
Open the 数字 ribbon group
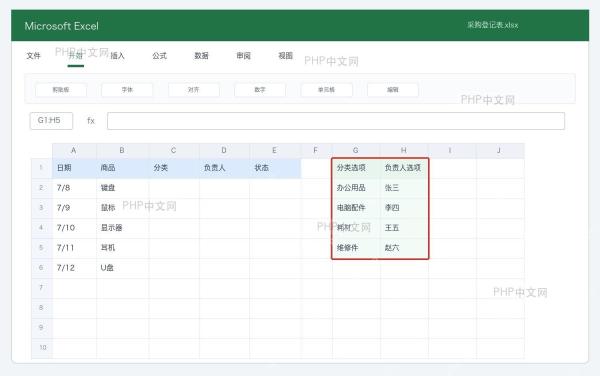pyautogui.click(x=260, y=90)
